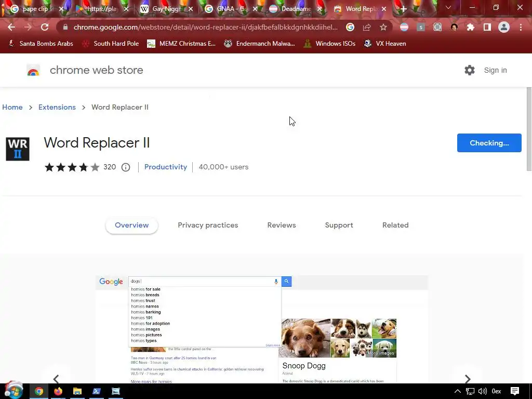Open PowerShell from the taskbar
Image resolution: width=532 pixels, height=399 pixels.
pos(96,392)
